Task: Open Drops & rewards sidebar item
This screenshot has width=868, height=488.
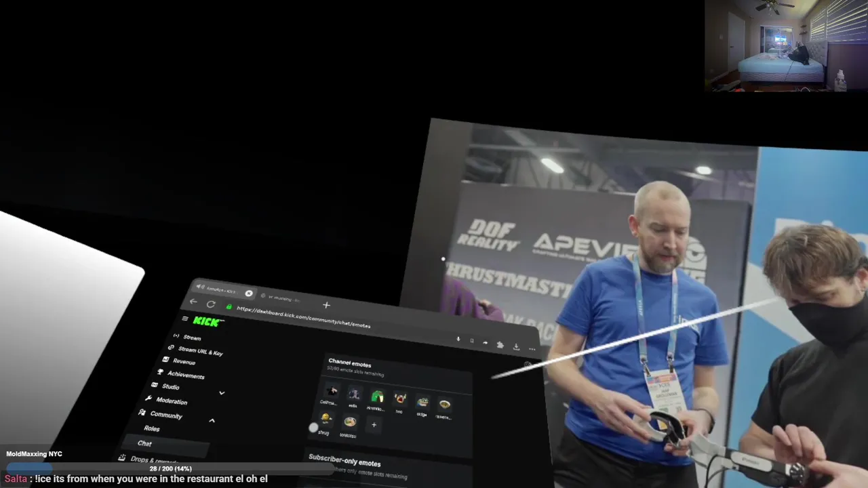Action: [148, 460]
